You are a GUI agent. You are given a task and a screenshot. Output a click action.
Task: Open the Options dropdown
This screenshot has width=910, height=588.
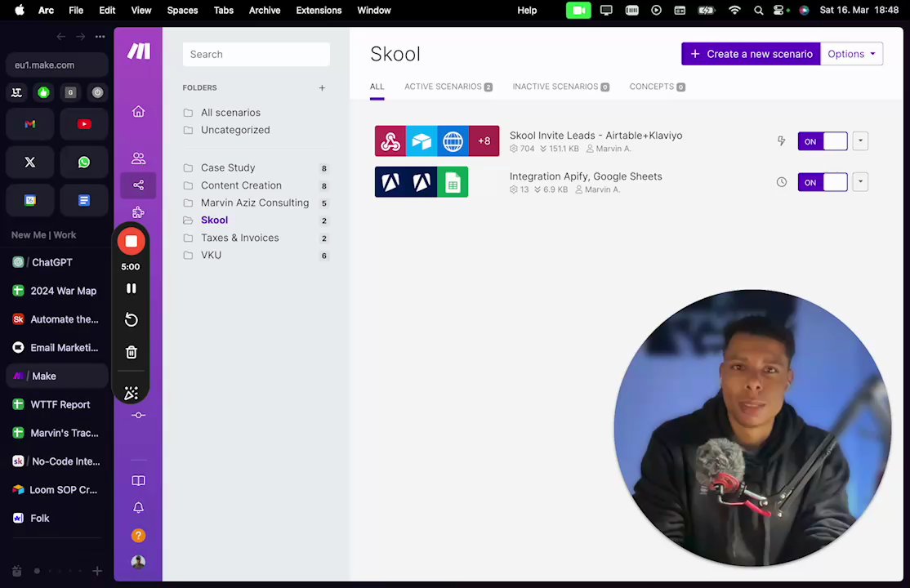pos(851,54)
